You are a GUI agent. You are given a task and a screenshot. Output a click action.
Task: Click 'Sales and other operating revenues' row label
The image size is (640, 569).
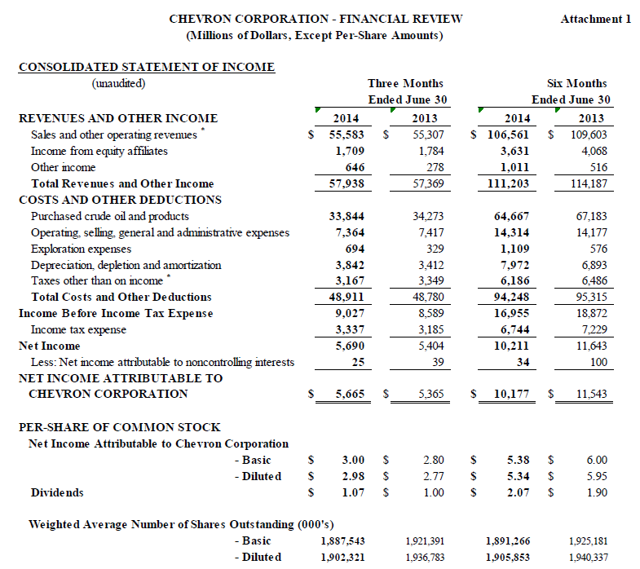click(114, 135)
